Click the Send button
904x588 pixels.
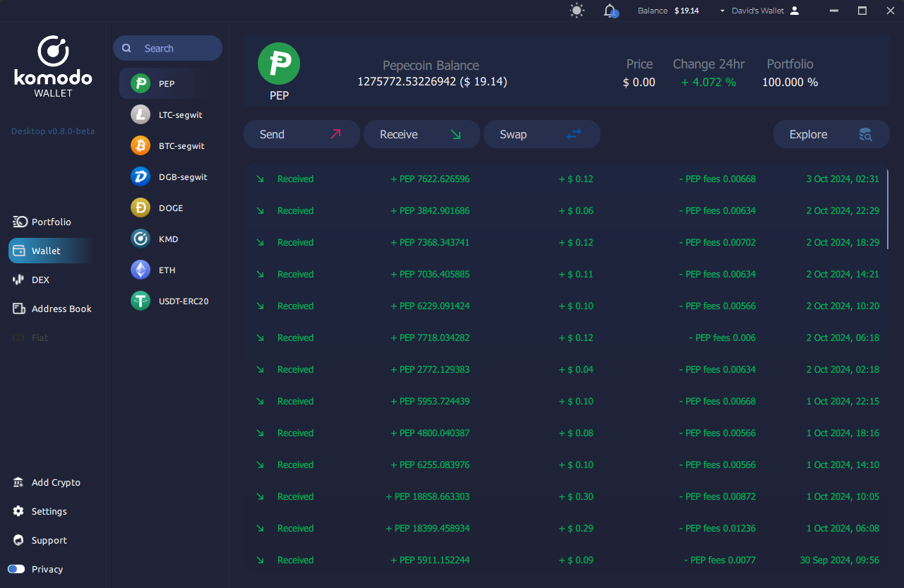pos(302,134)
